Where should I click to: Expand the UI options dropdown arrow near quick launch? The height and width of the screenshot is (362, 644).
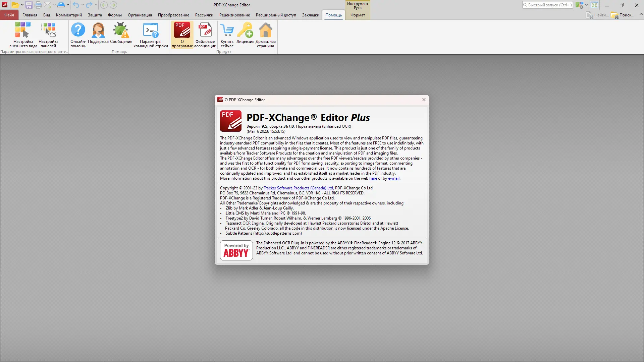tap(586, 5)
